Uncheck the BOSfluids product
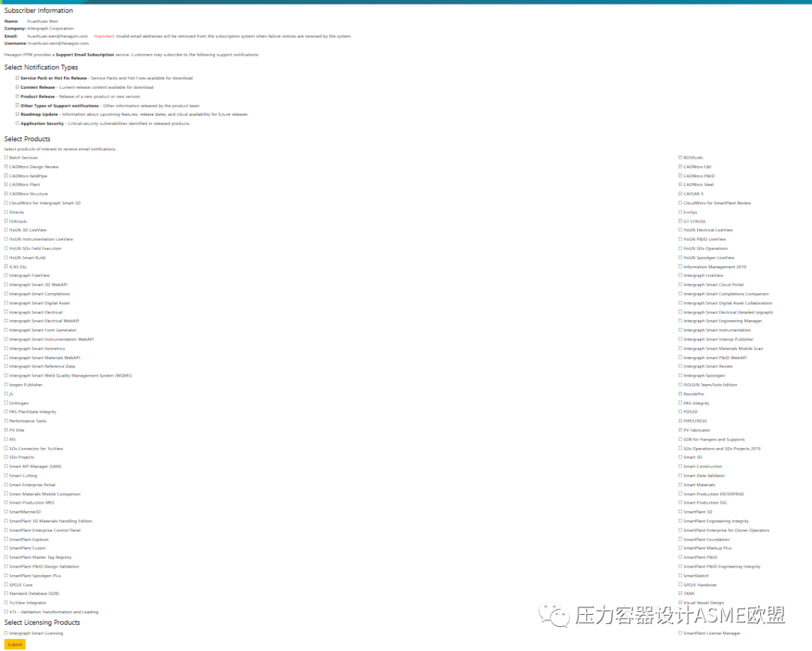Viewport: 812px width, 651px height. pyautogui.click(x=680, y=157)
